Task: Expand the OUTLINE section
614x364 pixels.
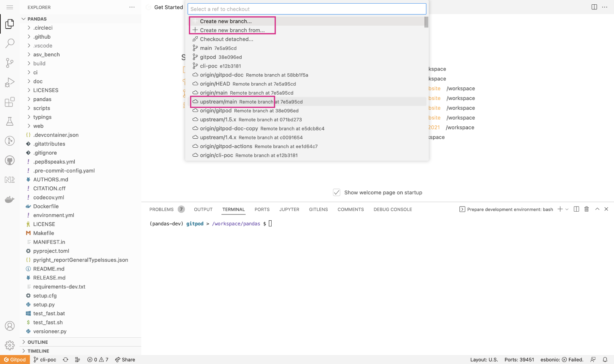Action: (37, 342)
